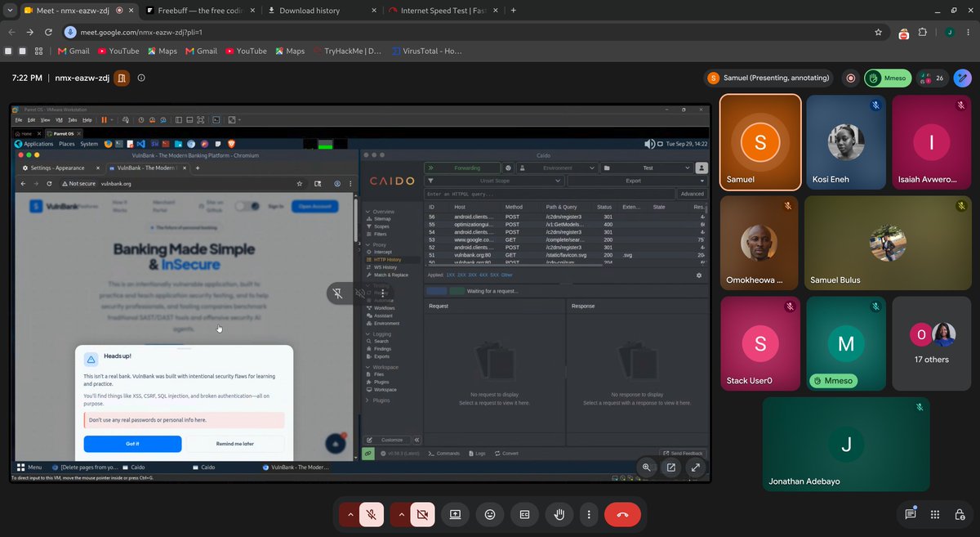The height and width of the screenshot is (537, 980).
Task: Open Meet more options menu
Action: [589, 514]
